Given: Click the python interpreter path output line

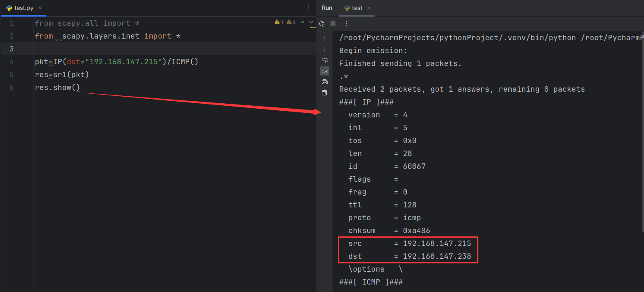Looking at the screenshot, I should pyautogui.click(x=491, y=38).
